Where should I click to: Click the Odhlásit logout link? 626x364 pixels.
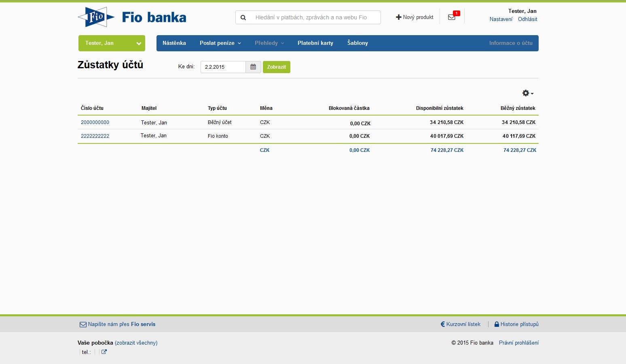(527, 19)
